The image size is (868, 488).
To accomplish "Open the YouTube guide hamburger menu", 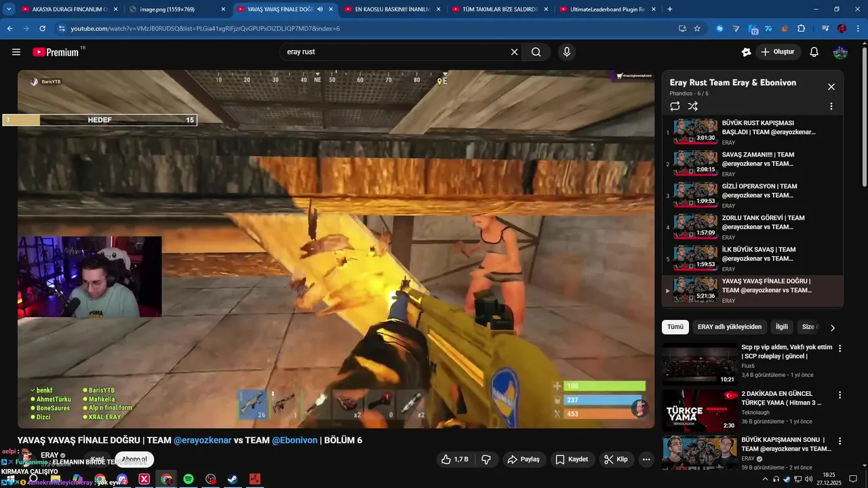I will point(16,52).
